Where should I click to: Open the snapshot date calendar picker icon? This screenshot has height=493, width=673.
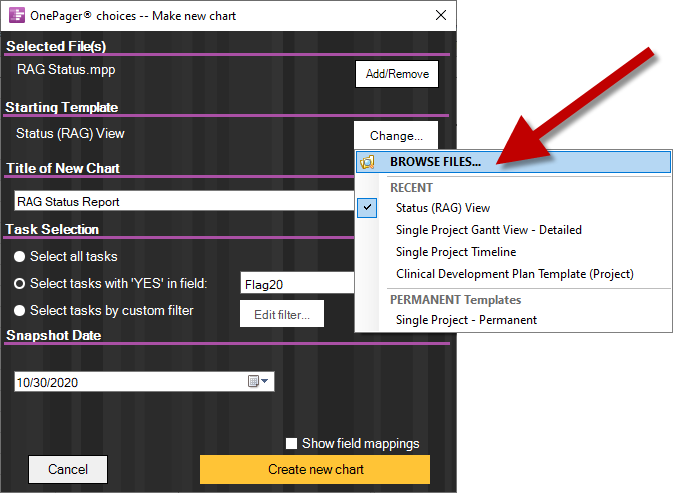(253, 381)
